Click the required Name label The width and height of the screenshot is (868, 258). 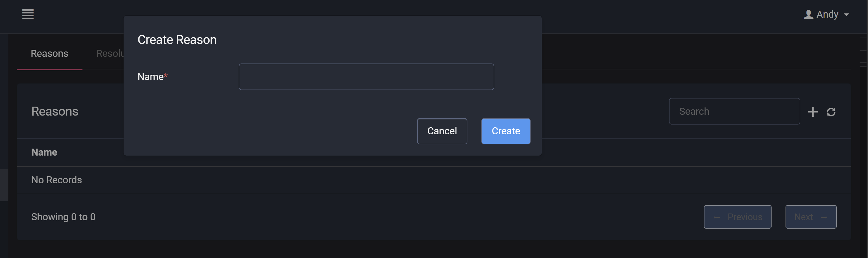(152, 77)
